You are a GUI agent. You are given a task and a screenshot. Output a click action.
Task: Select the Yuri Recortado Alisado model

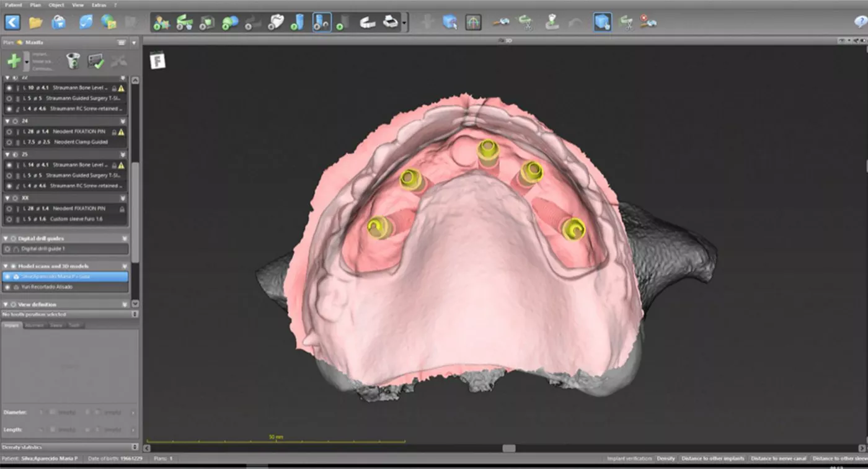[x=45, y=287]
